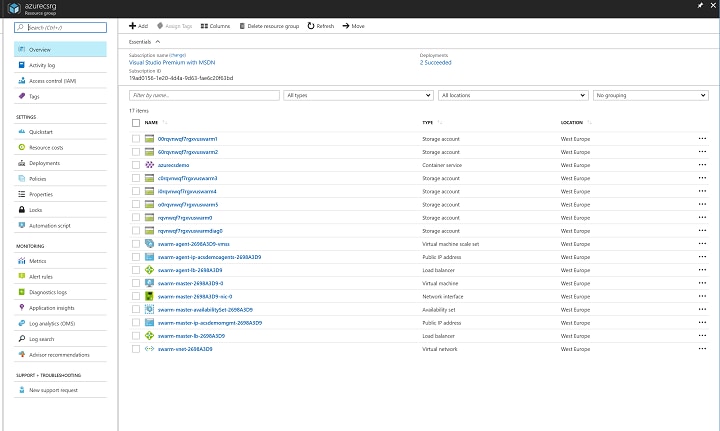
Task: Click the scale set icon for swarm-agent-2698A3D9-vmss
Action: pyautogui.click(x=149, y=244)
